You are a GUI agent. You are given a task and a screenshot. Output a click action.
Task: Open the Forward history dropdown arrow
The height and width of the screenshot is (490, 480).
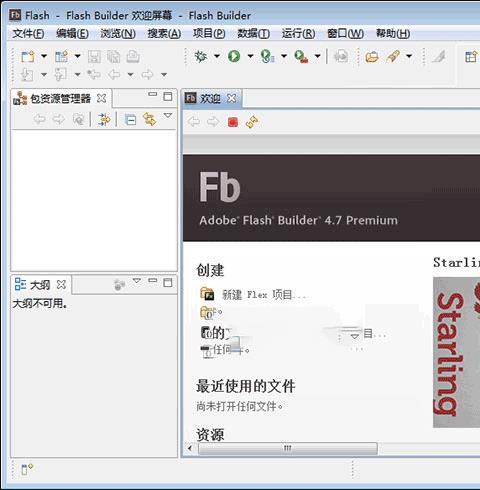164,74
